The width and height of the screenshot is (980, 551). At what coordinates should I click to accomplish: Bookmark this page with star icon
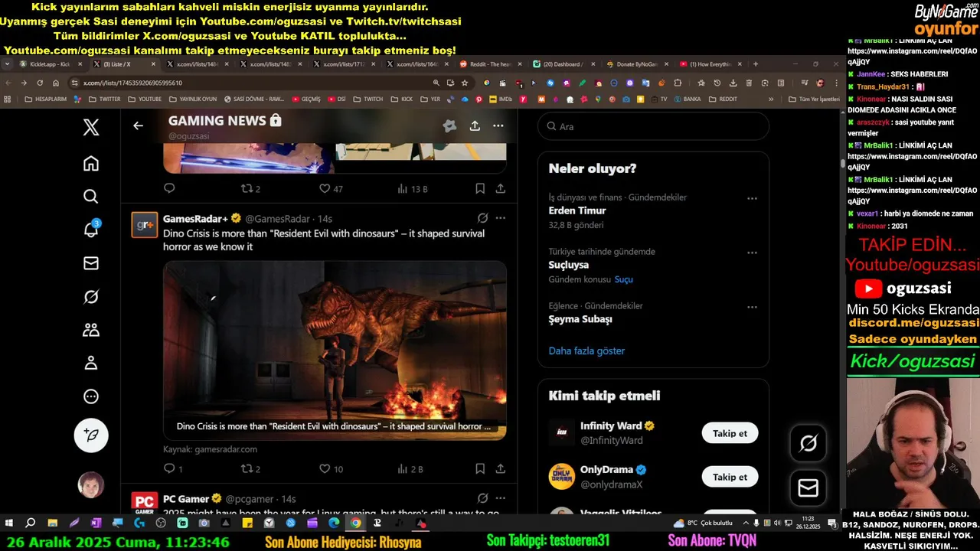coord(465,83)
